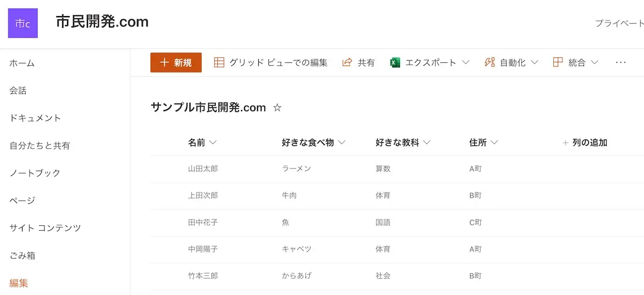644x295 pixels.
Task: Click the Excel export icon
Action: click(395, 62)
